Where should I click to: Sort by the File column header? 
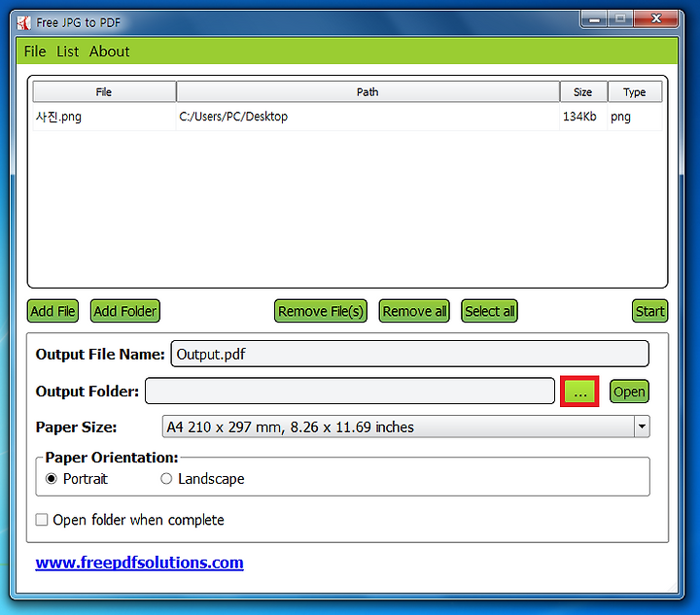(x=104, y=92)
